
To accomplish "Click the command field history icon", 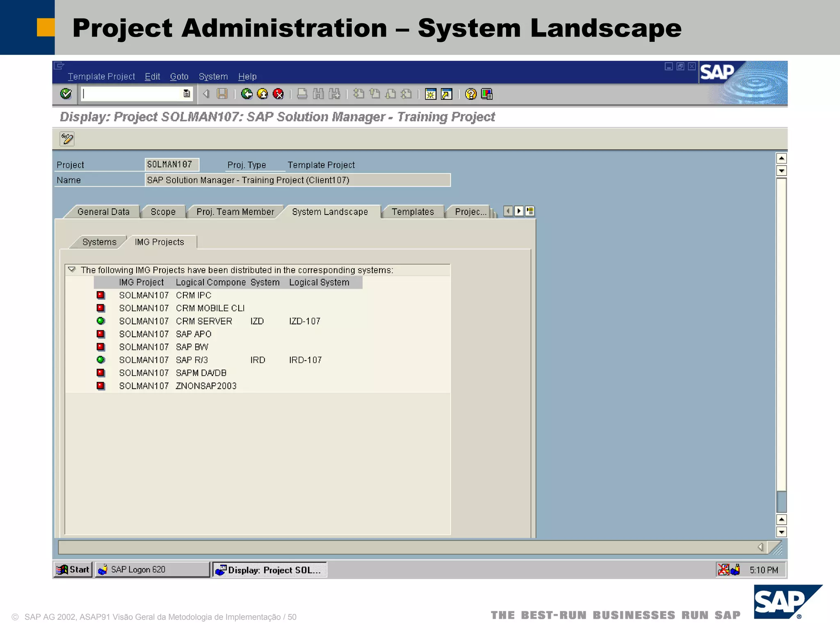I will (187, 94).
